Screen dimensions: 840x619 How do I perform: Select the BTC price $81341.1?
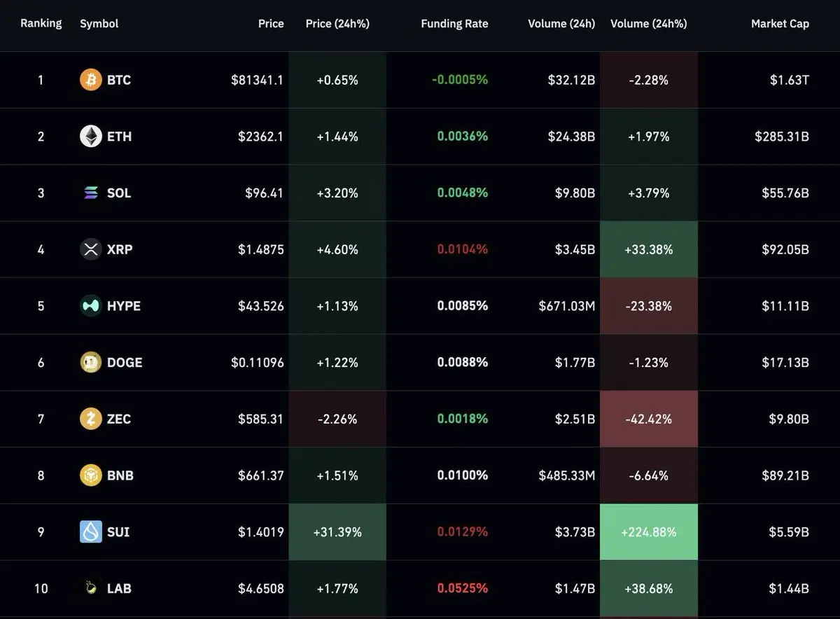pos(258,80)
